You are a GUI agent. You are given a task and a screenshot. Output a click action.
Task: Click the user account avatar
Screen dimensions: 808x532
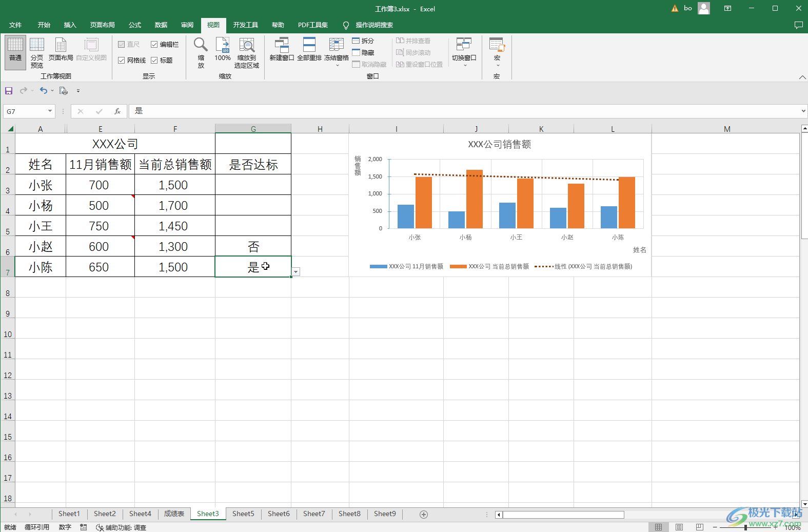coord(704,8)
